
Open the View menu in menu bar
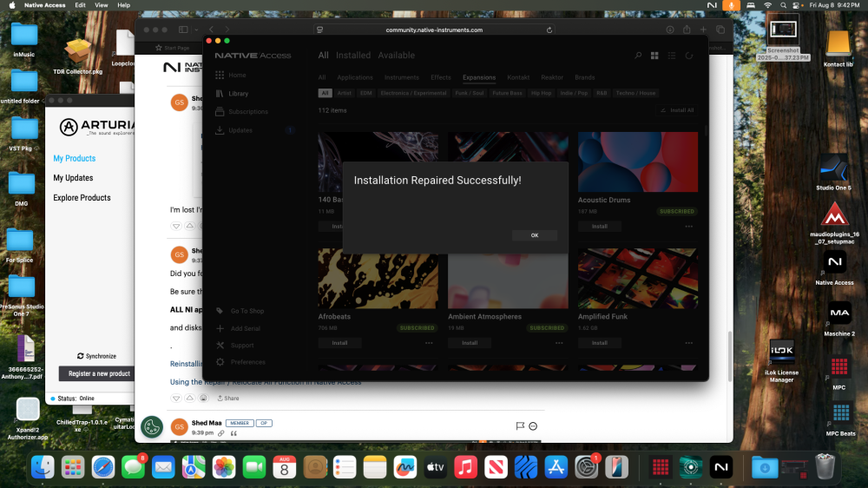click(102, 5)
